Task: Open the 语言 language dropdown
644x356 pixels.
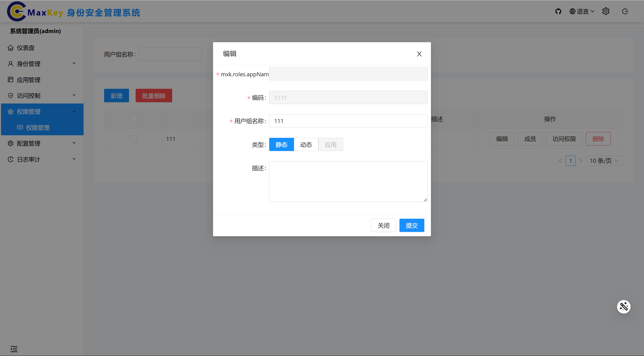Action: point(582,11)
